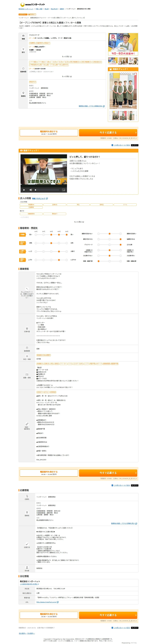Open the 特徴フラグについて link
The width and height of the screenshot is (157, 644).
point(39,199)
